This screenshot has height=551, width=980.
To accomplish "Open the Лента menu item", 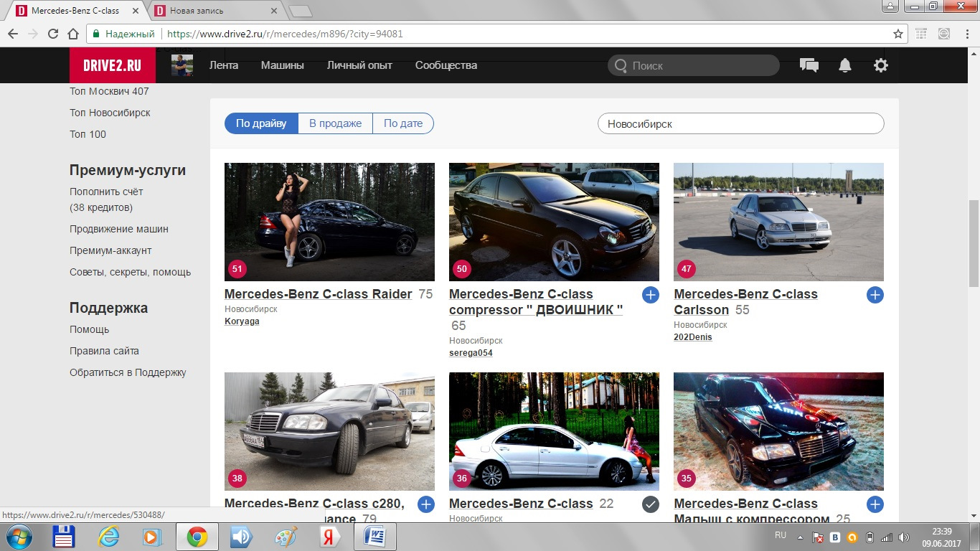I will point(224,65).
